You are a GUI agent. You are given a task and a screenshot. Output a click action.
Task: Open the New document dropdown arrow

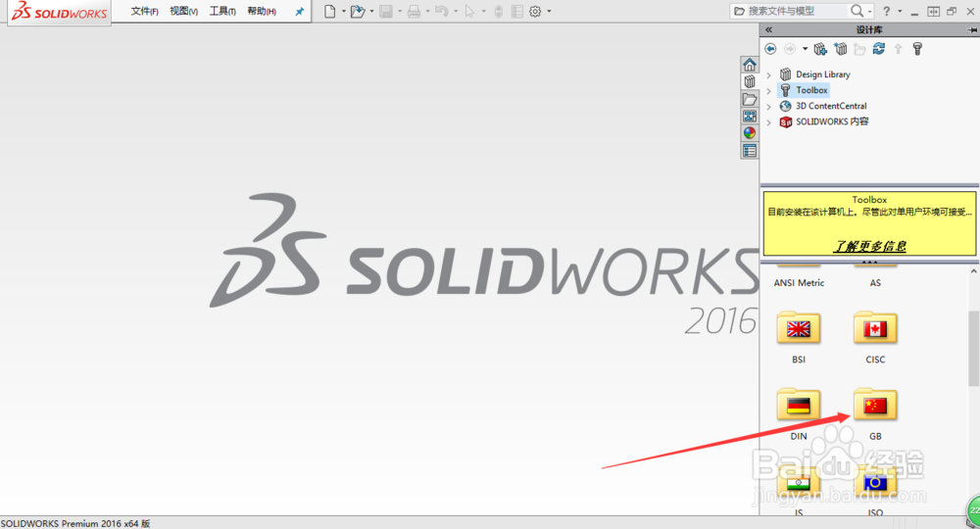pos(344,11)
